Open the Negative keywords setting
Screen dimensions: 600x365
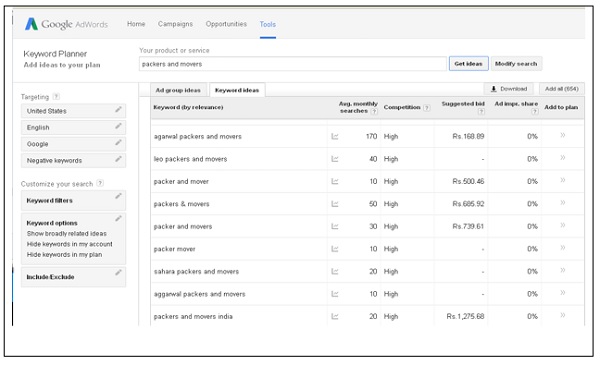pos(73,161)
